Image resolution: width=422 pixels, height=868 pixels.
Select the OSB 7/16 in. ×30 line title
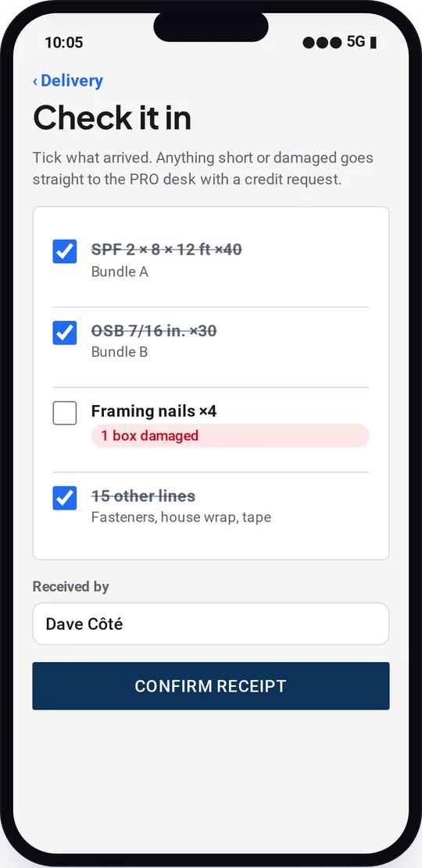(154, 331)
